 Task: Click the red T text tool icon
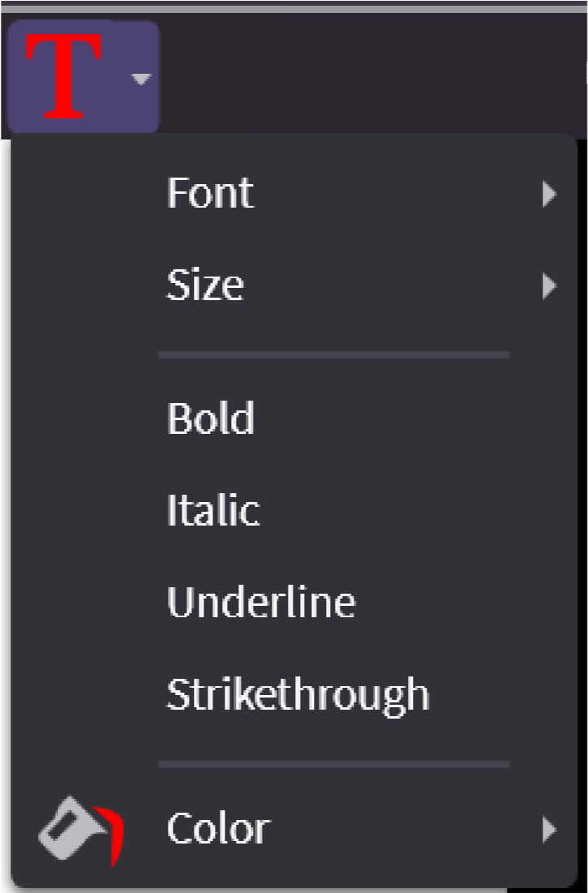tap(64, 77)
